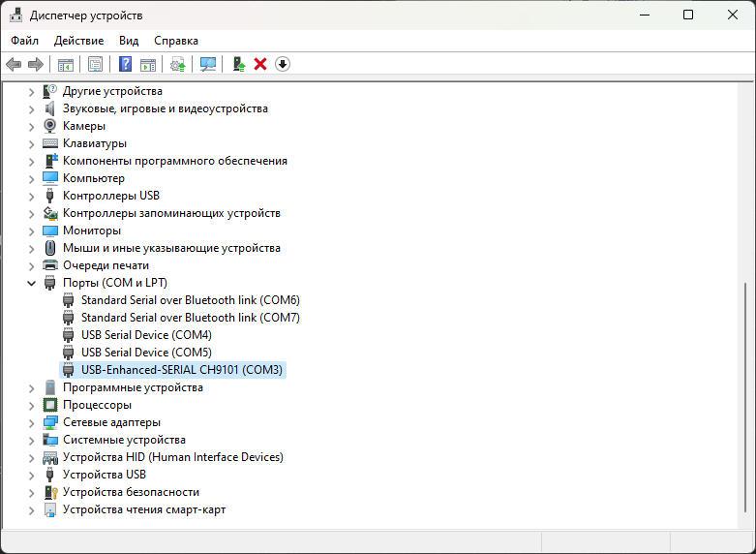This screenshot has height=554, width=756.
Task: Select the Компьютер row text
Action: pos(94,178)
